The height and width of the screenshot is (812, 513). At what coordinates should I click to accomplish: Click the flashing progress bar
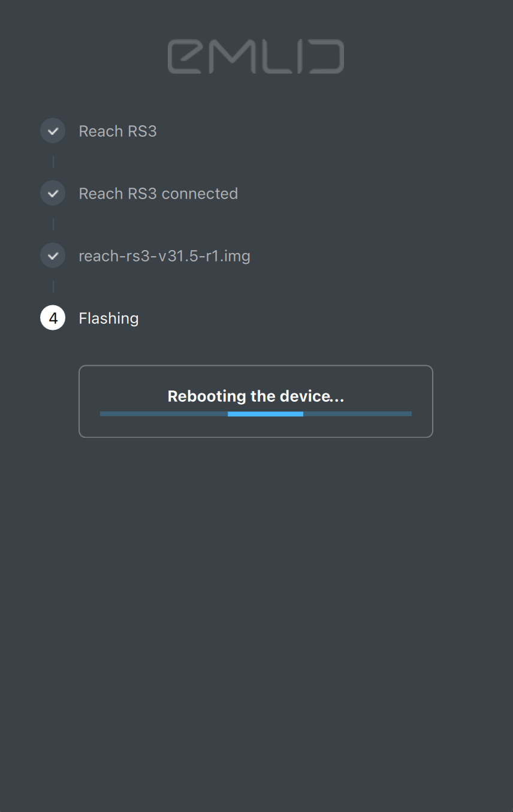tap(255, 414)
